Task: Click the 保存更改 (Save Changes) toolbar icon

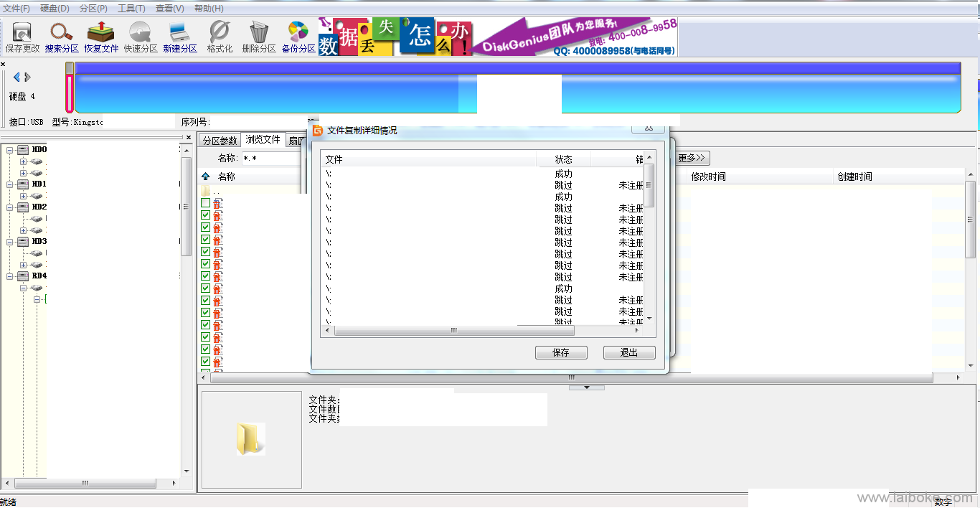Action: coord(22,37)
